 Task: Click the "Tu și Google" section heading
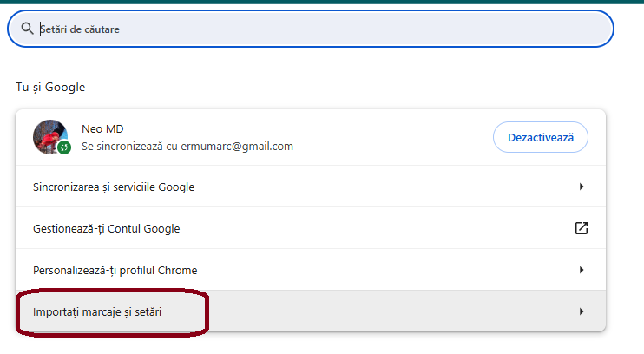pos(50,87)
